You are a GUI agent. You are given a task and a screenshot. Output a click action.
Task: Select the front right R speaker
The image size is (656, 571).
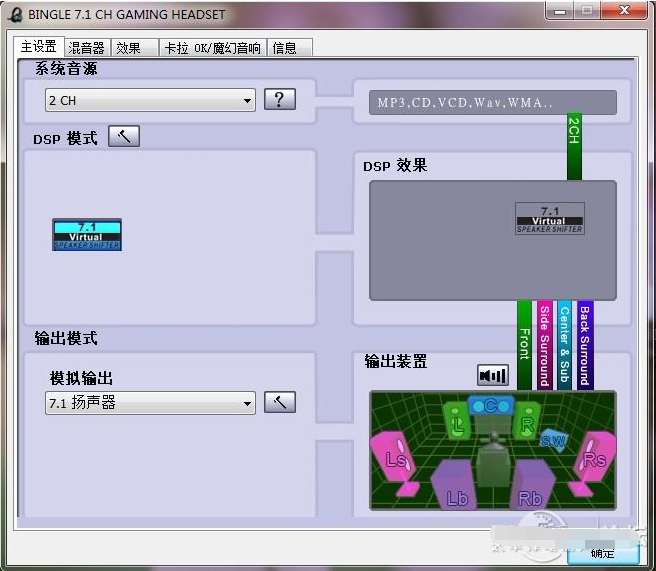click(527, 421)
